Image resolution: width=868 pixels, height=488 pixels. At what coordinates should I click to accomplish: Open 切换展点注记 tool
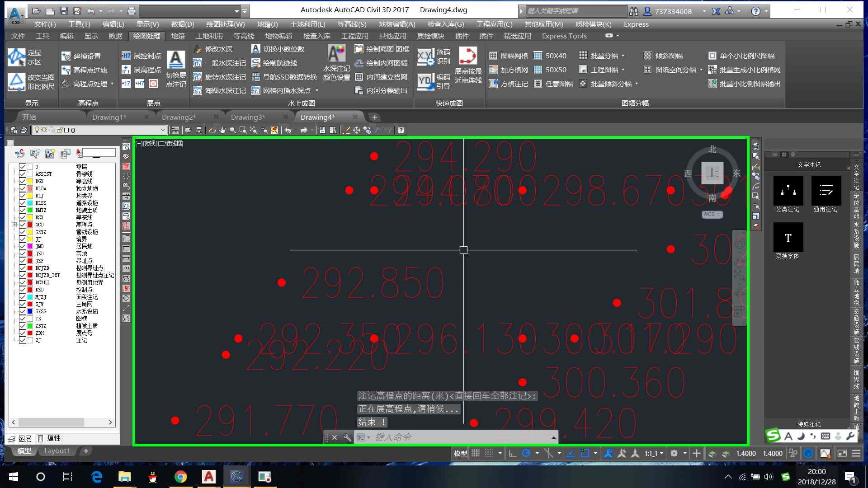[176, 69]
